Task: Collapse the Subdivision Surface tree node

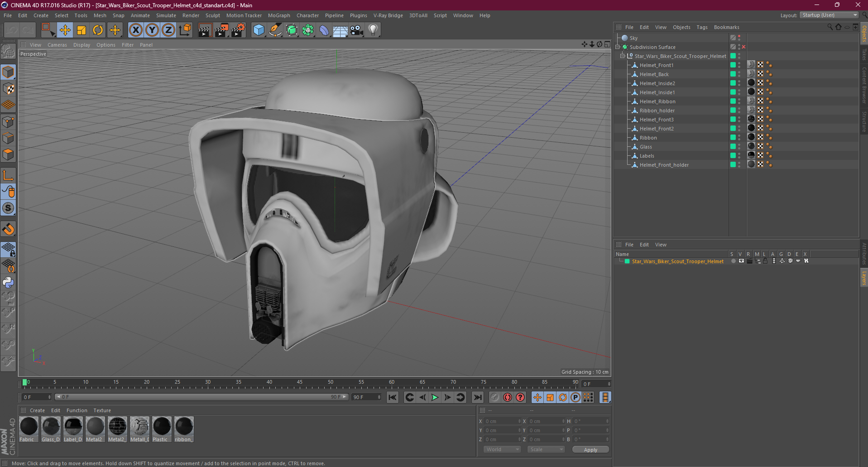Action: coord(618,47)
